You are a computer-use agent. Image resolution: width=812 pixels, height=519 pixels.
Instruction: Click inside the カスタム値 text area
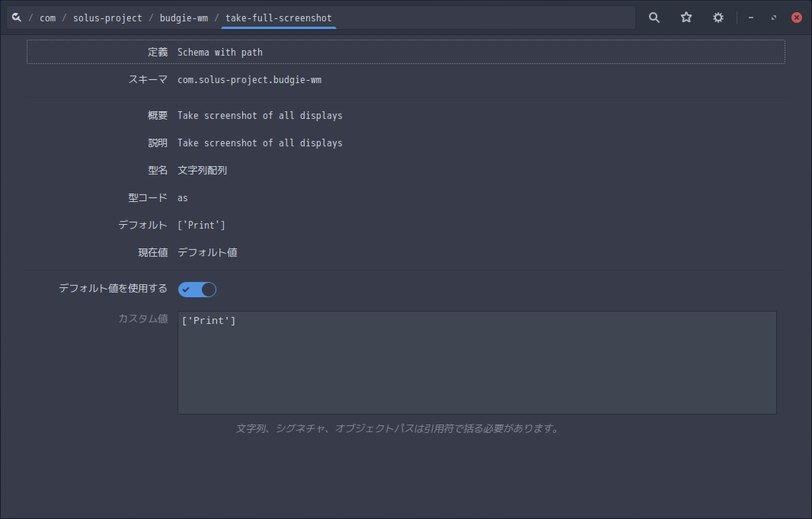tap(477, 363)
